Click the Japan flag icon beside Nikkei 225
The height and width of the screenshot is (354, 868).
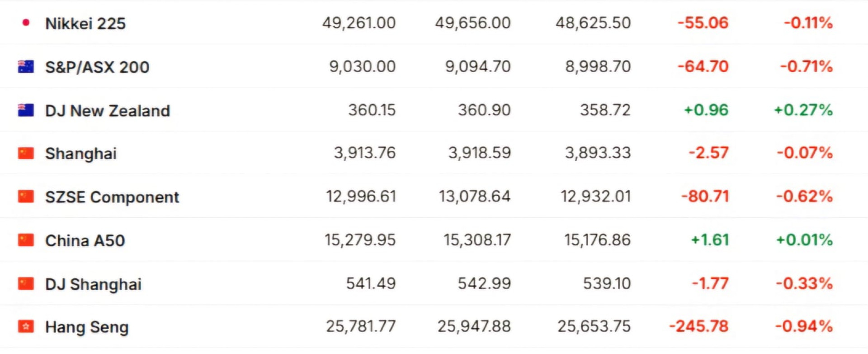point(26,22)
